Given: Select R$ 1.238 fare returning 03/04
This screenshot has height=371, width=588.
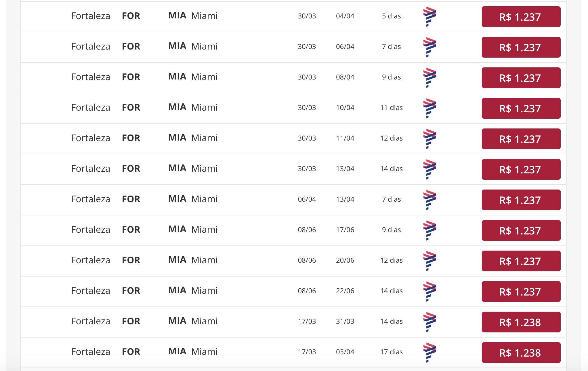Looking at the screenshot, I should pyautogui.click(x=521, y=353).
